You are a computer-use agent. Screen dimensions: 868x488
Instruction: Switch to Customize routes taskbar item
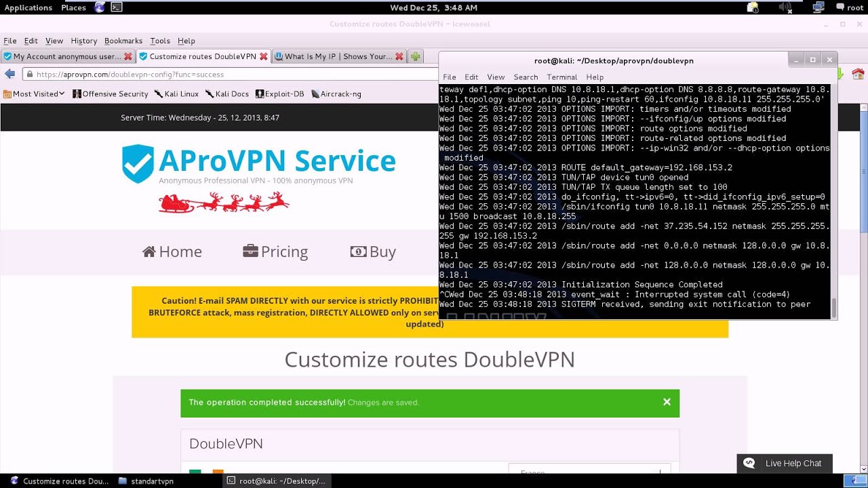tap(59, 481)
